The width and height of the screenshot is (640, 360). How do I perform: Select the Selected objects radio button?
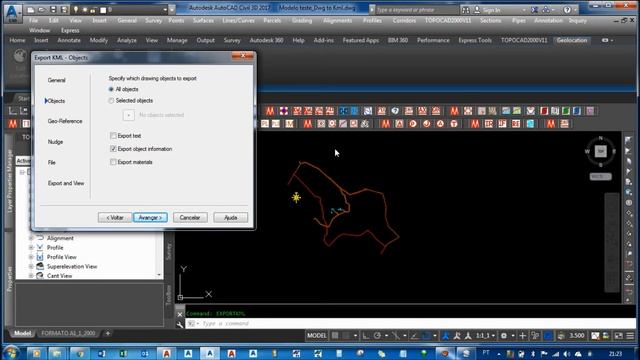(x=111, y=100)
